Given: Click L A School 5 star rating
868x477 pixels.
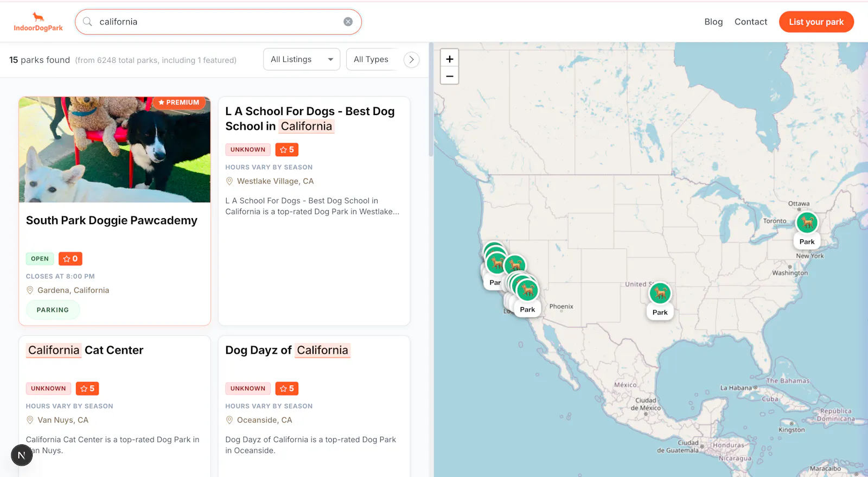Looking at the screenshot, I should [287, 150].
